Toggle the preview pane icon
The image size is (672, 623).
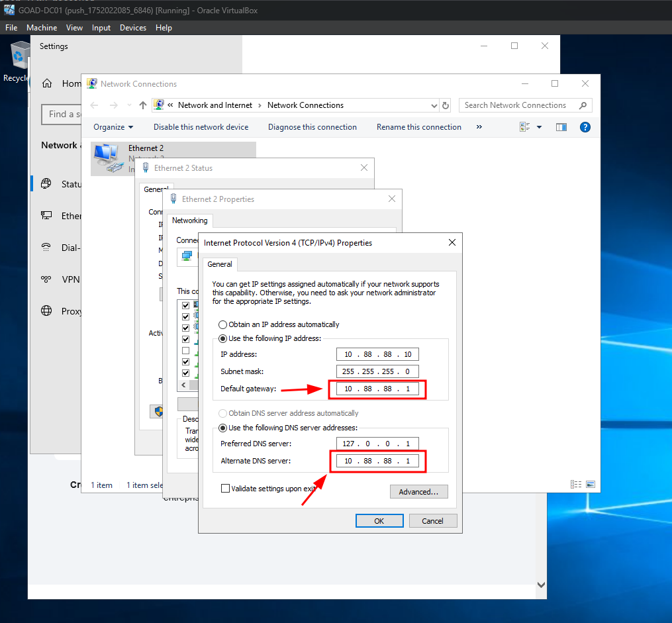click(x=561, y=127)
